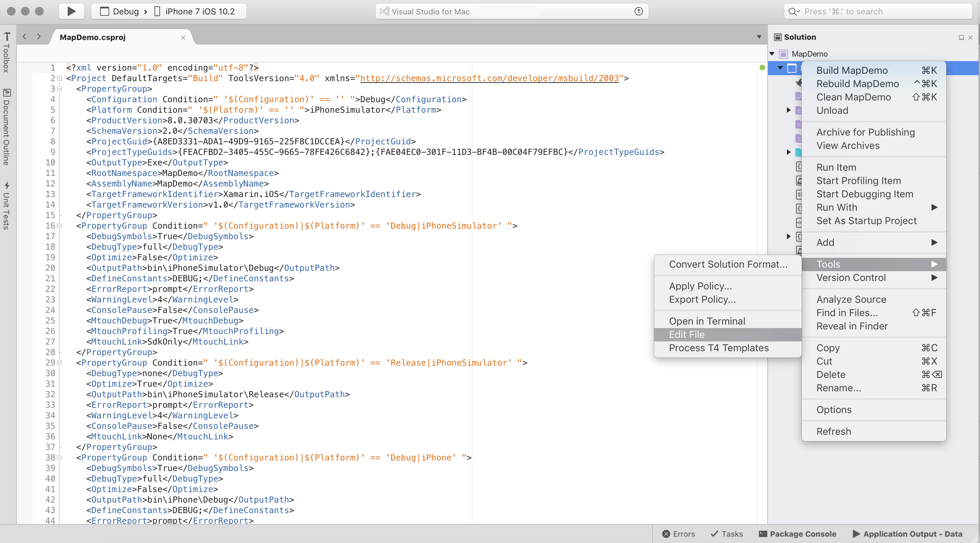Collapse the selected MapDemo project node

[x=780, y=68]
